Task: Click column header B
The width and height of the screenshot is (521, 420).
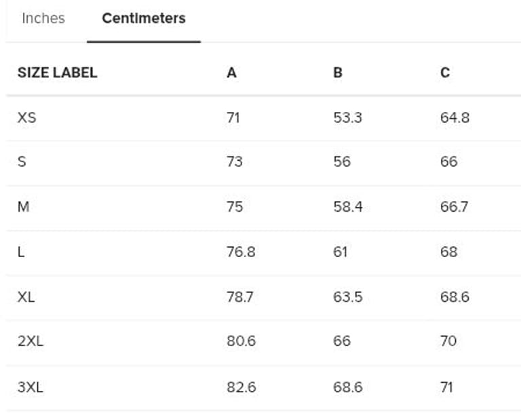Action: coord(338,73)
